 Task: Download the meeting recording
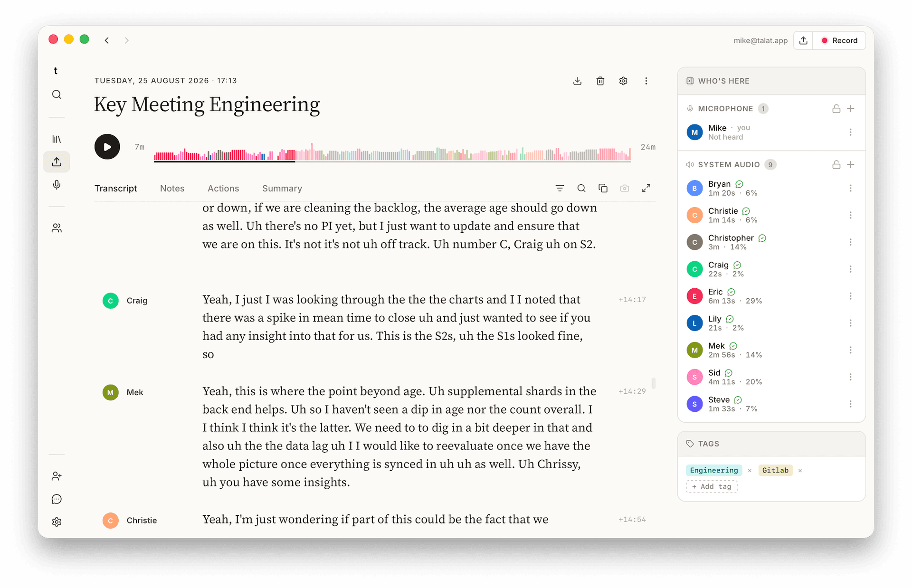[x=577, y=81]
